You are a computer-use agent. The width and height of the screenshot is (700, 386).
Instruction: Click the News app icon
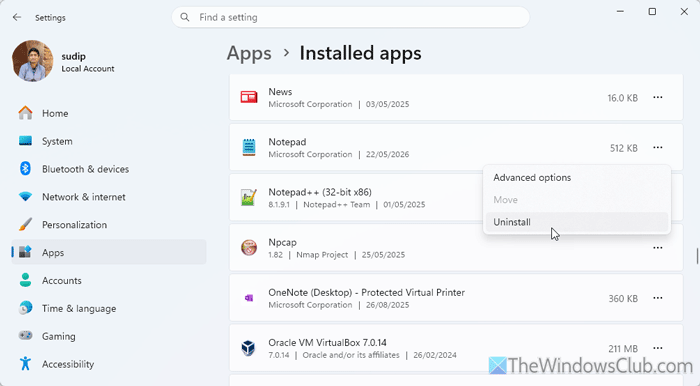(249, 97)
